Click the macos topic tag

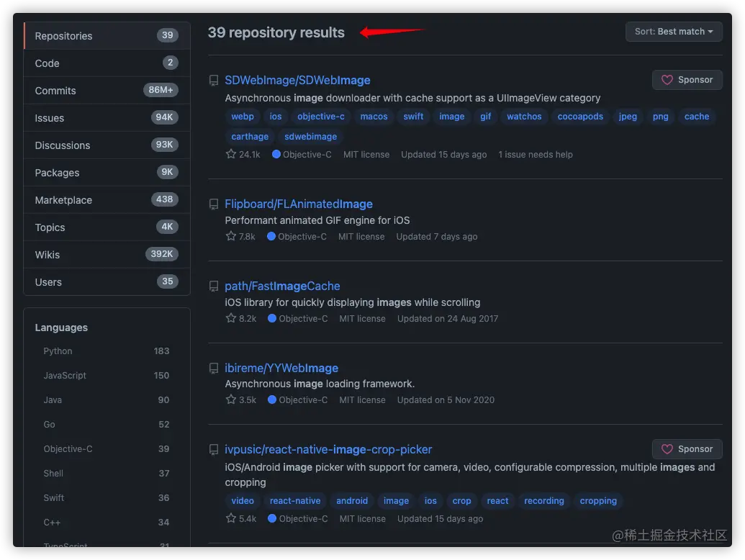click(x=374, y=117)
